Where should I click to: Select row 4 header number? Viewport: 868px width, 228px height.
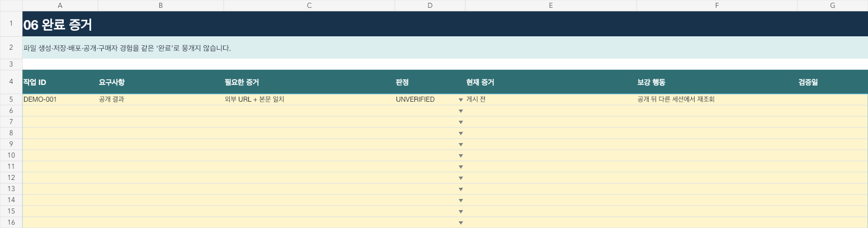coord(11,82)
